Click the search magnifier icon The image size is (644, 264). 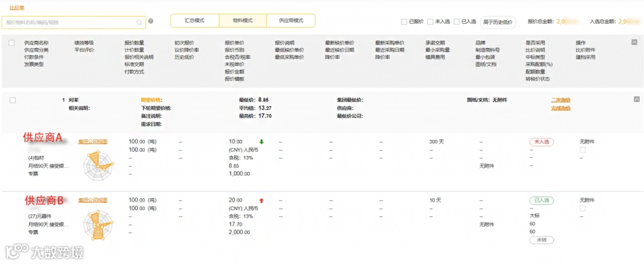[x=139, y=23]
